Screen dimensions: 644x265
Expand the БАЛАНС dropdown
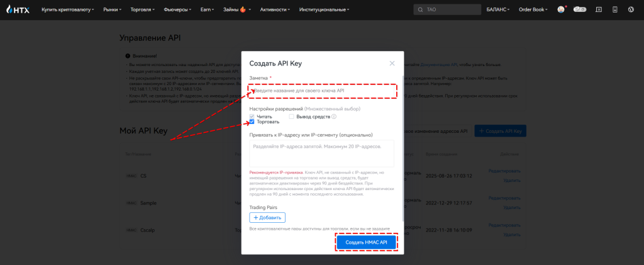(x=498, y=10)
